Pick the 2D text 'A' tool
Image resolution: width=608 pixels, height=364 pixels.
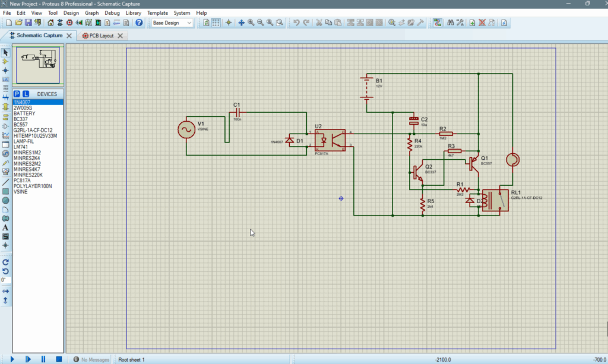point(5,227)
